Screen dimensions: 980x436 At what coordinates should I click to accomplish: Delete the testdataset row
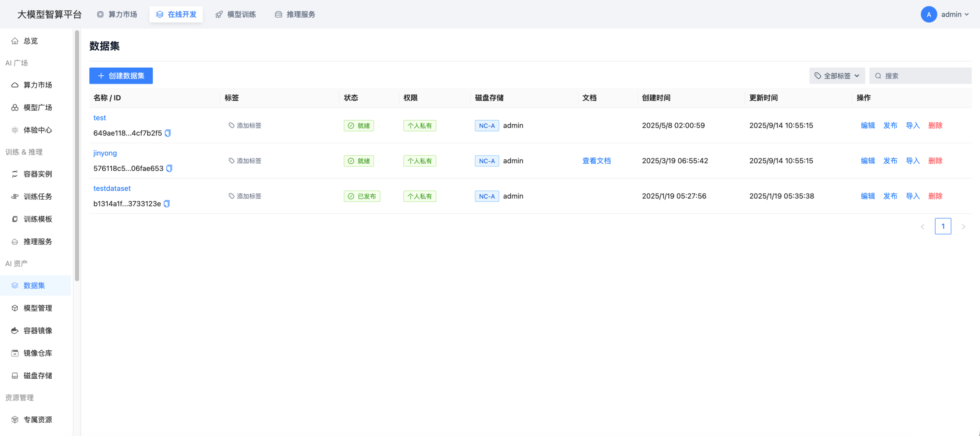pyautogui.click(x=935, y=196)
